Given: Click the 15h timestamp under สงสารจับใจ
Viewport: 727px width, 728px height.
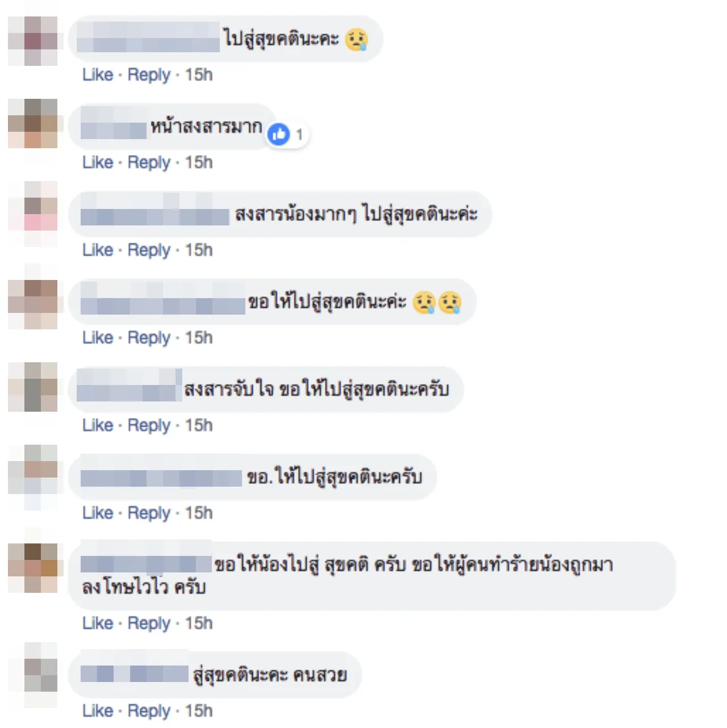Looking at the screenshot, I should click(x=199, y=425).
